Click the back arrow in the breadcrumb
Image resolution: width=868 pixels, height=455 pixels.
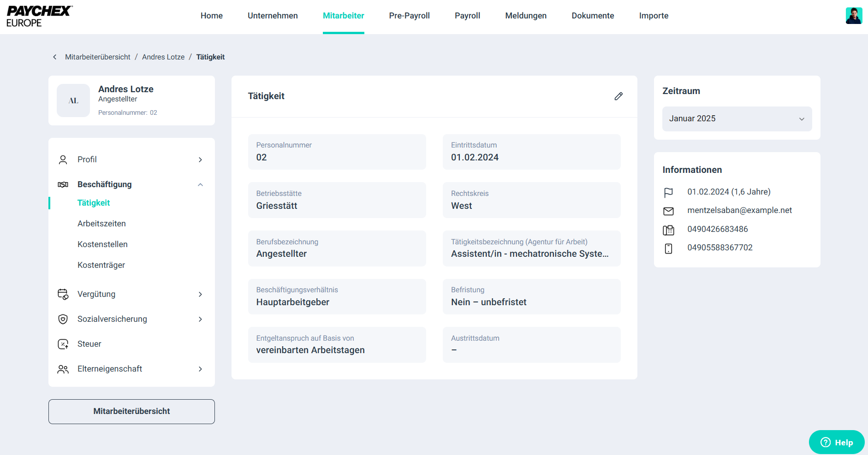tap(55, 57)
